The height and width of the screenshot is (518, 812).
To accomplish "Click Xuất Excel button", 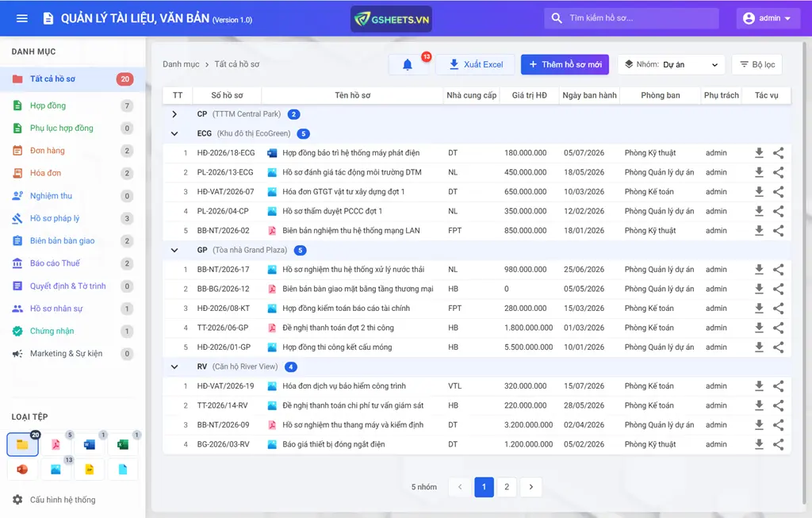I will (475, 65).
